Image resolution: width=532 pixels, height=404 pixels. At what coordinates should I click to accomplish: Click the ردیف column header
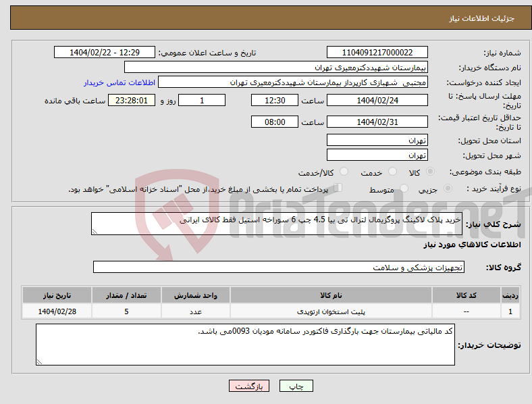click(x=510, y=295)
